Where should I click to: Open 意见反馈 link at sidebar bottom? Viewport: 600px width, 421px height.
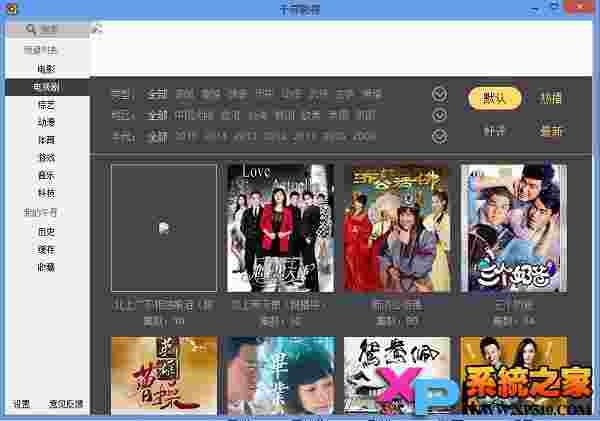pyautogui.click(x=66, y=404)
